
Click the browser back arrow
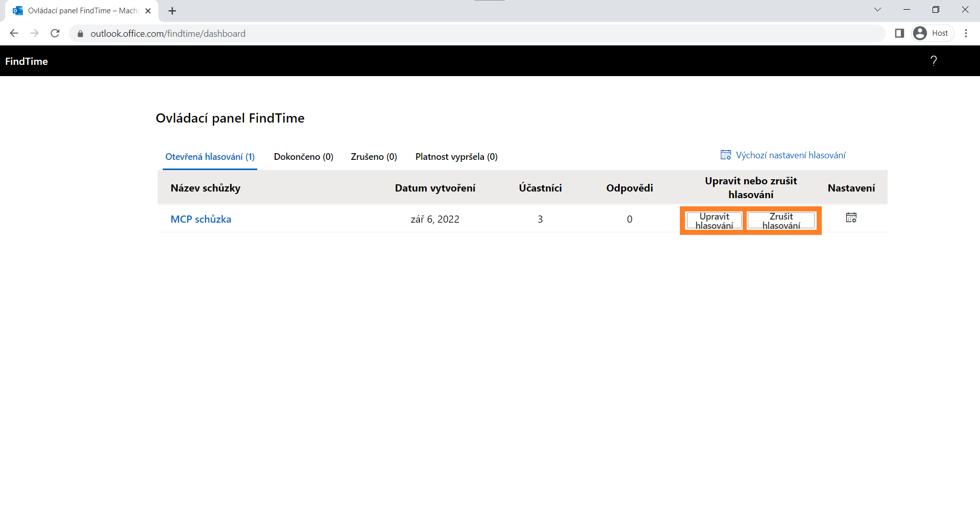click(14, 33)
